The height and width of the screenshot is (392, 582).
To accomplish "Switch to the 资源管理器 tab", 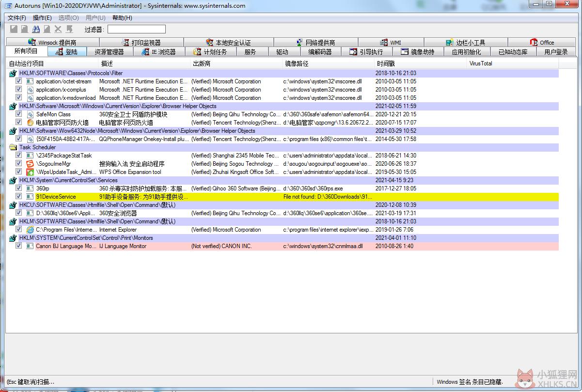I will tap(109, 52).
